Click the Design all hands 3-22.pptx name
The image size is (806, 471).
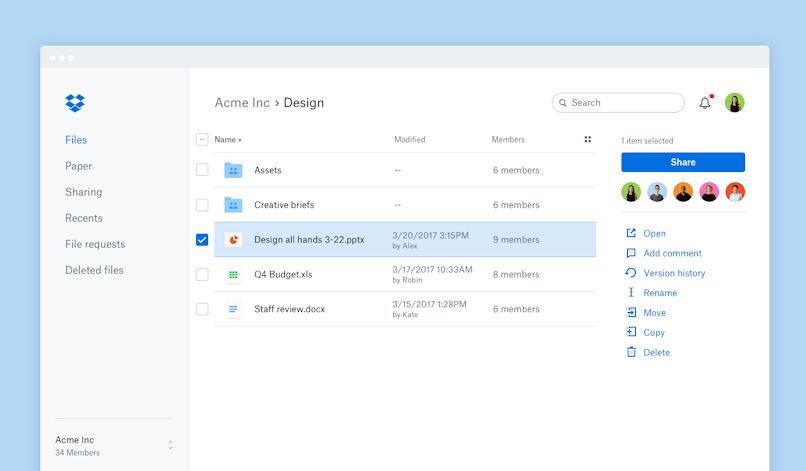[x=309, y=240]
